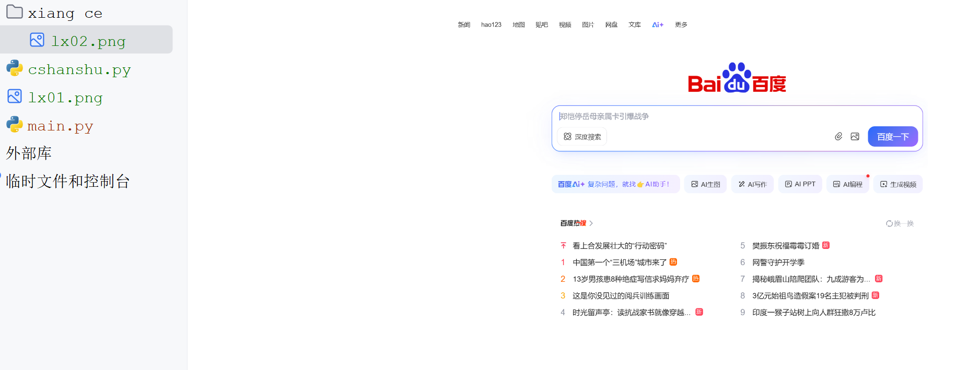The height and width of the screenshot is (370, 980).
Task: Open 中国第一个"三机场"城市来了 headline
Action: 620,262
